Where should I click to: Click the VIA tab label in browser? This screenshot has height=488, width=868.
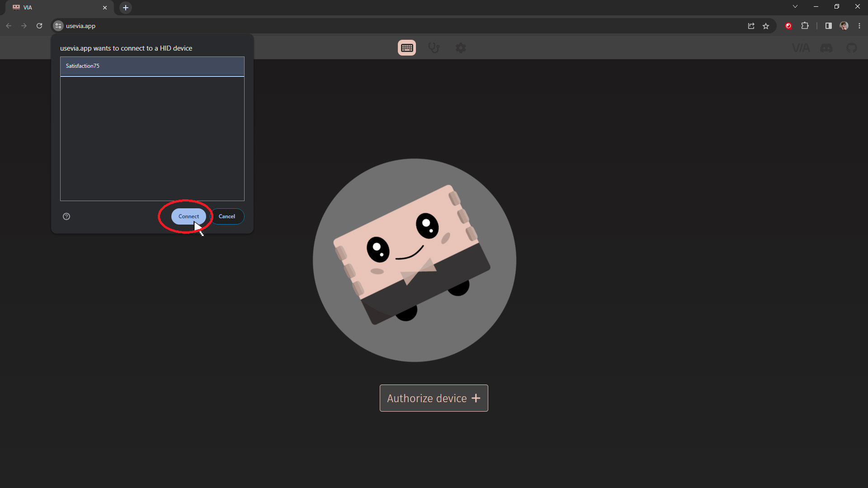(28, 7)
